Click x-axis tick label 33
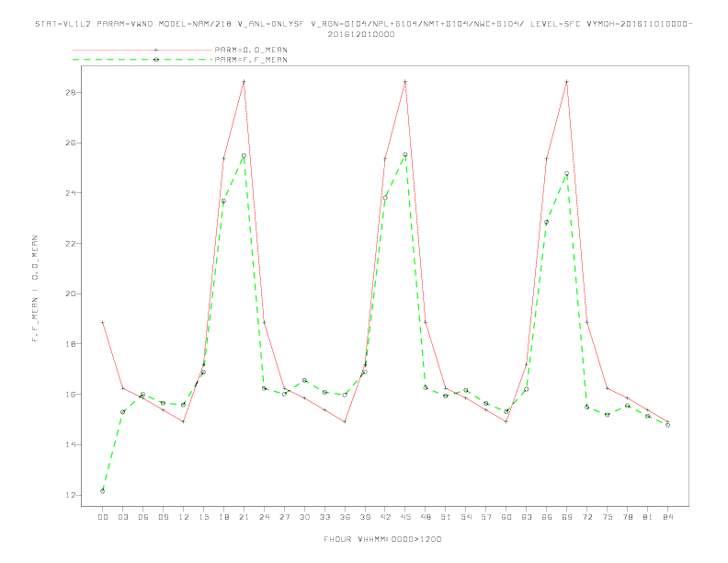 coord(324,517)
